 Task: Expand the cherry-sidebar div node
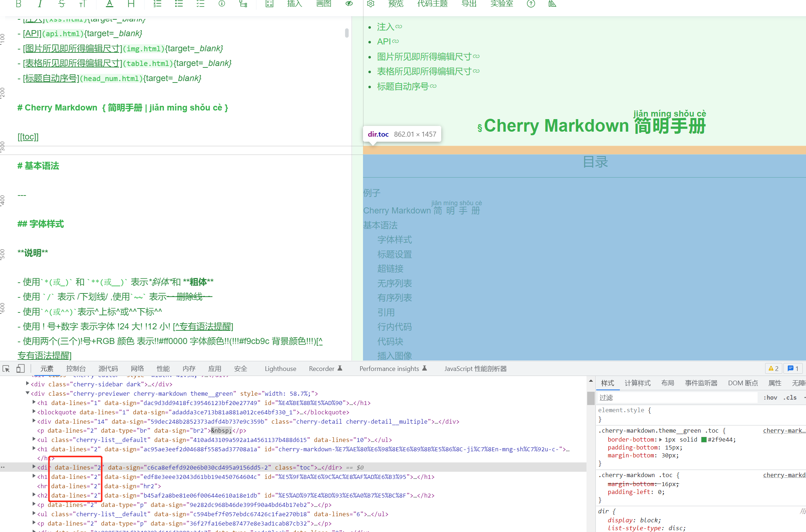click(x=28, y=384)
